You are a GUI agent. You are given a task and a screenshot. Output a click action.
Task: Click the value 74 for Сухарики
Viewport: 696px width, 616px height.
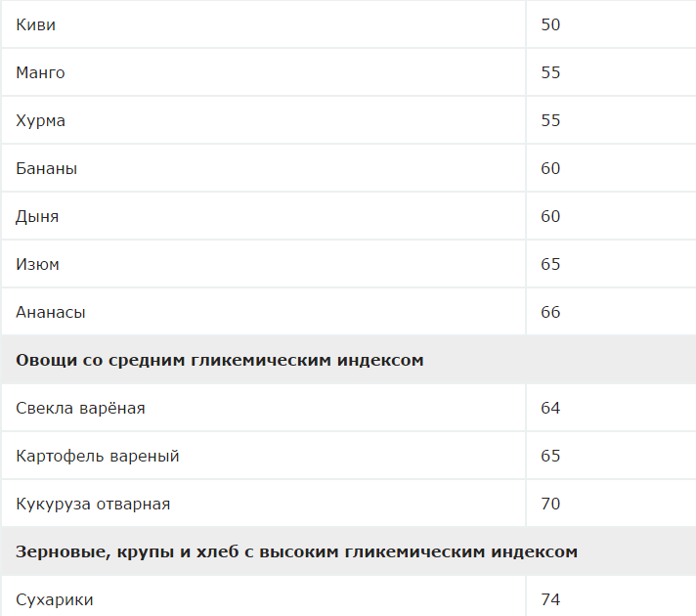point(550,599)
